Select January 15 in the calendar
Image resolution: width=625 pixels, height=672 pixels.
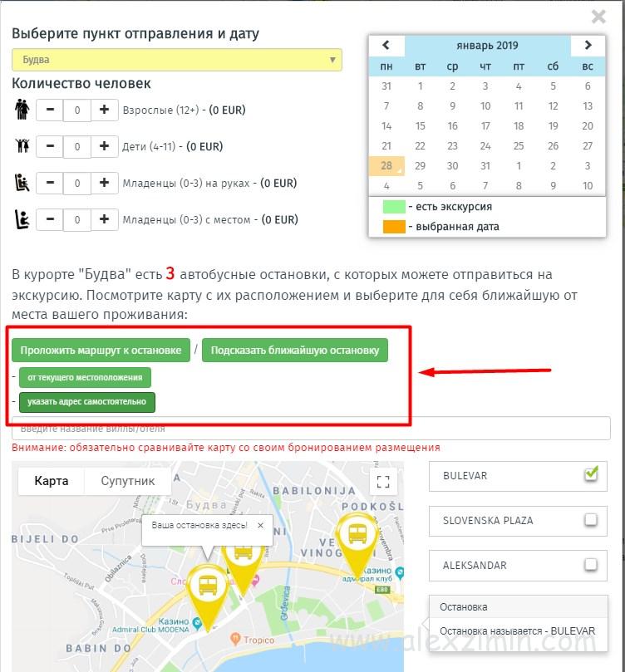tap(420, 126)
